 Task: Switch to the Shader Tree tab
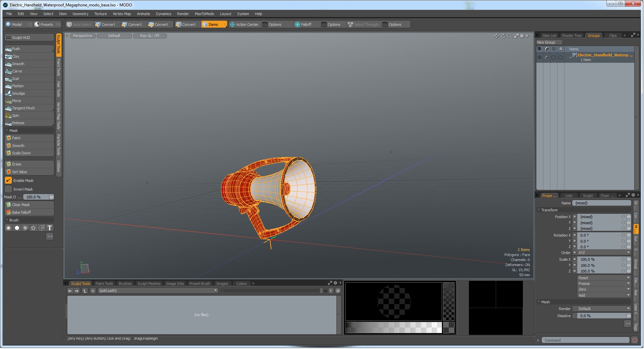572,36
